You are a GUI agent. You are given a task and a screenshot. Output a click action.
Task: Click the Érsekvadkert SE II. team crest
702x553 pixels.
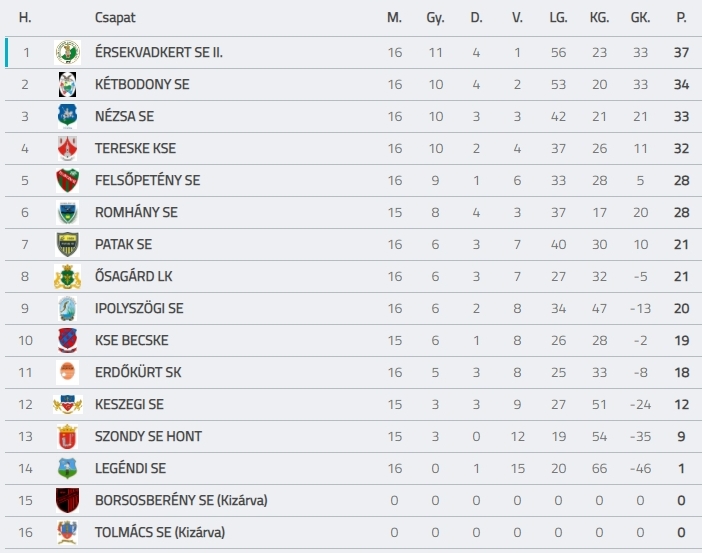point(68,52)
